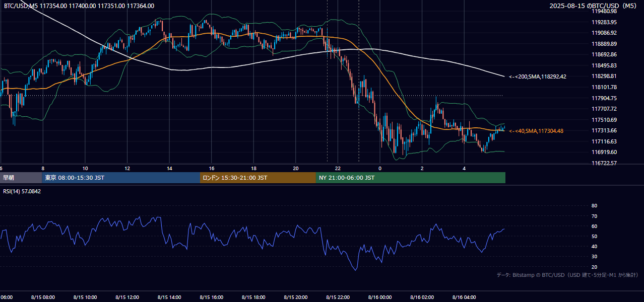This screenshot has height=302, width=644.
Task: Click the '8/16 02:00' bottom time label
Action: click(x=422, y=297)
